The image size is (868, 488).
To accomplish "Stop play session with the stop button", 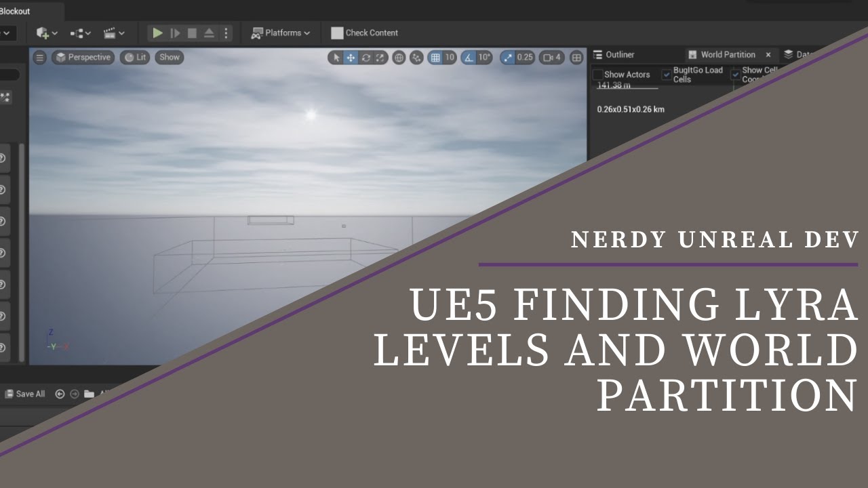I will (x=192, y=33).
